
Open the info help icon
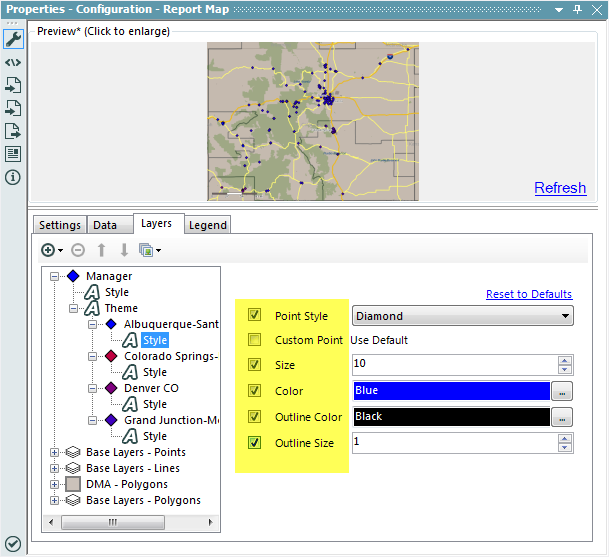(13, 177)
